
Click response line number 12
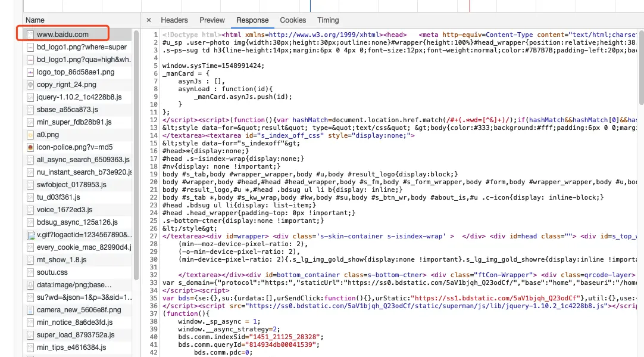click(154, 120)
